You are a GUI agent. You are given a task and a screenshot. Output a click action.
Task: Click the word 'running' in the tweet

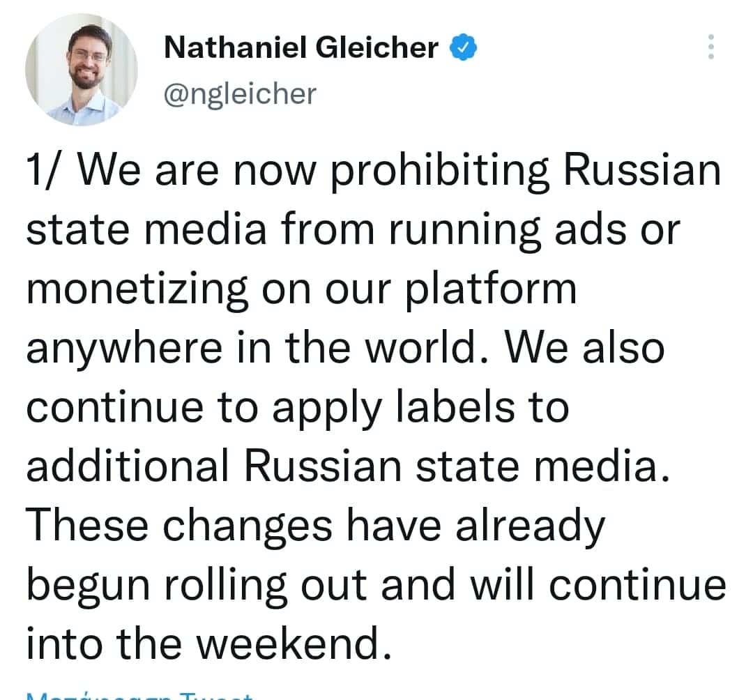click(465, 231)
